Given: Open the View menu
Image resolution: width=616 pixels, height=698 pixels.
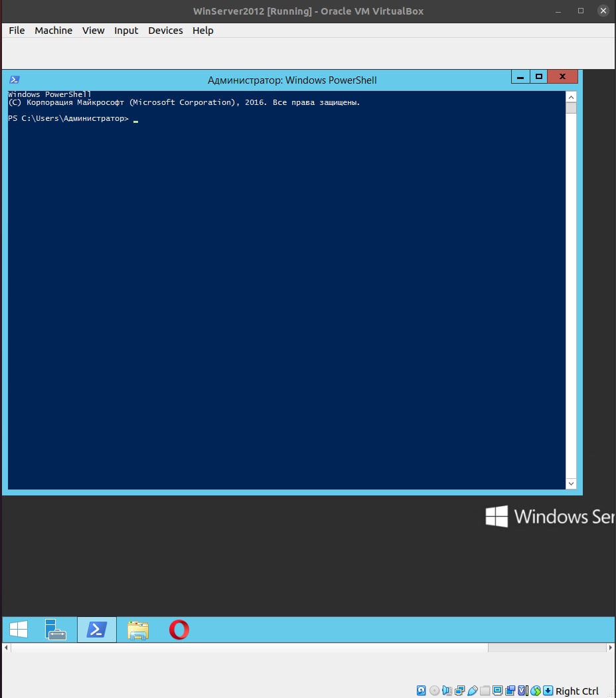Looking at the screenshot, I should 93,31.
